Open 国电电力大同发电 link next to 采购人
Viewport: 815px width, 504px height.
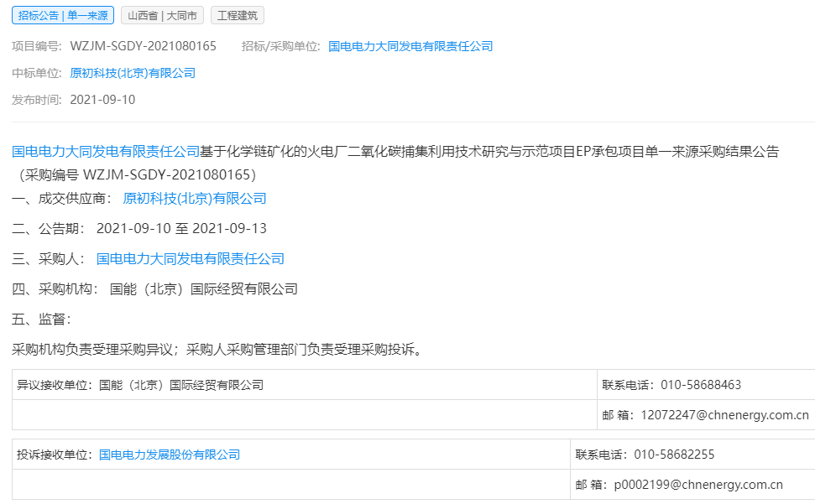(191, 258)
